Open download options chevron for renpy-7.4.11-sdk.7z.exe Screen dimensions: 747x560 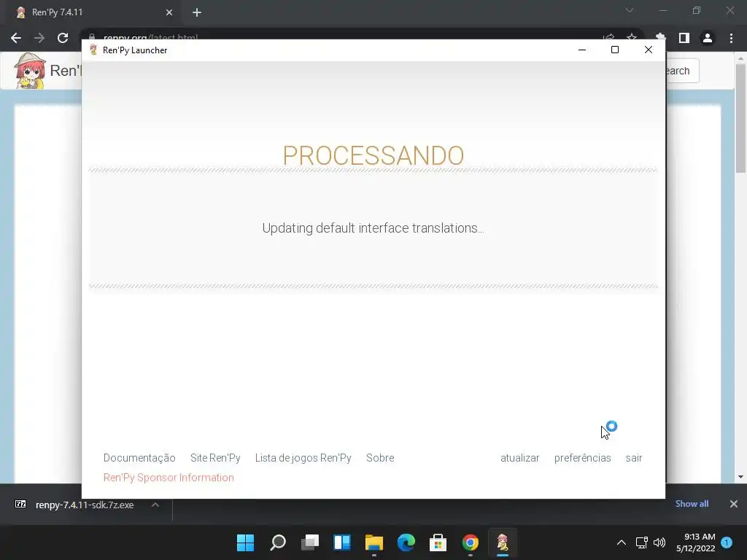pyautogui.click(x=155, y=505)
